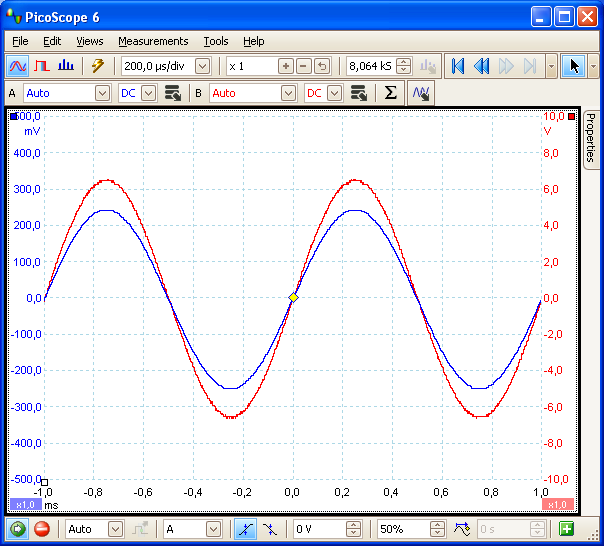
Task: Stop capturing with red stop button
Action: 42,529
